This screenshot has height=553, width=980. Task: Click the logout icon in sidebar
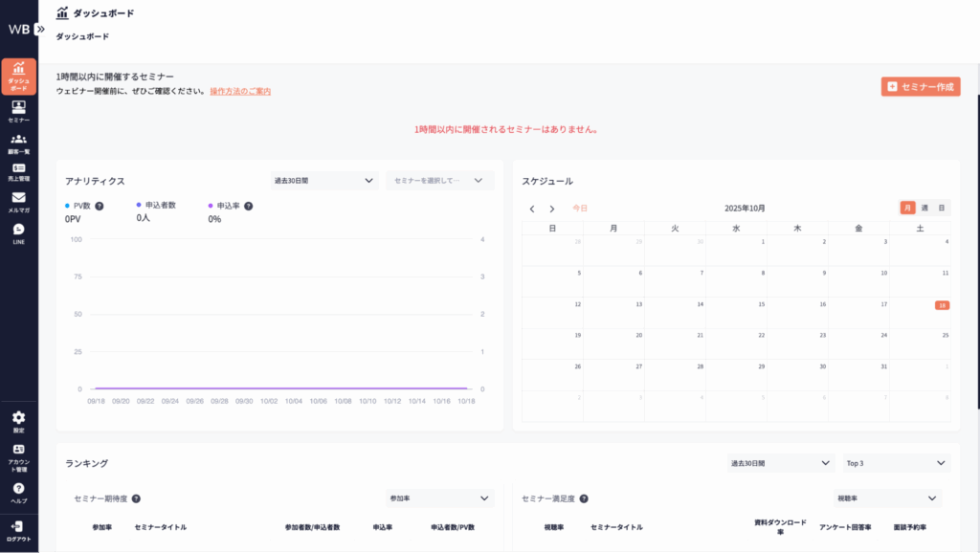18,530
